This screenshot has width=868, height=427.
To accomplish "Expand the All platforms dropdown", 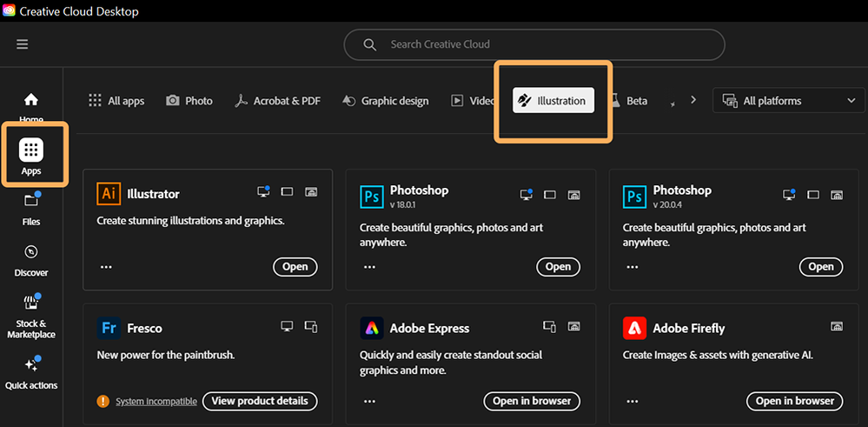I will point(789,101).
